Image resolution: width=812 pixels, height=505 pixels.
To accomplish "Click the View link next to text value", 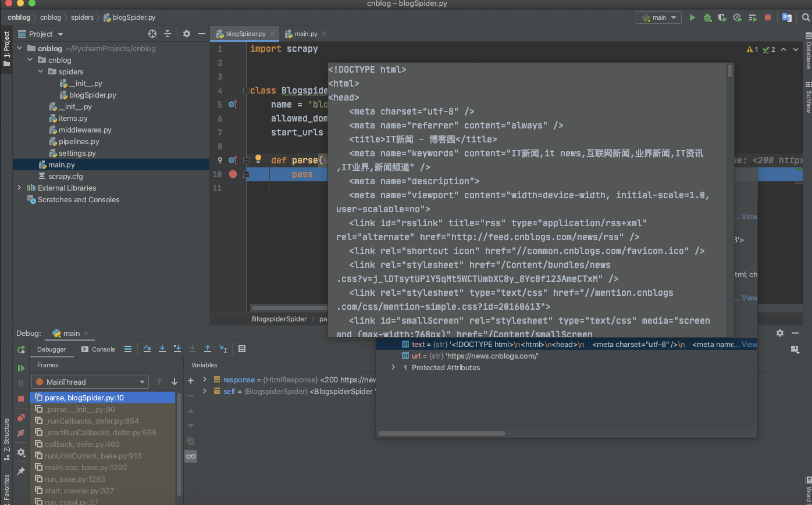I will 749,345.
